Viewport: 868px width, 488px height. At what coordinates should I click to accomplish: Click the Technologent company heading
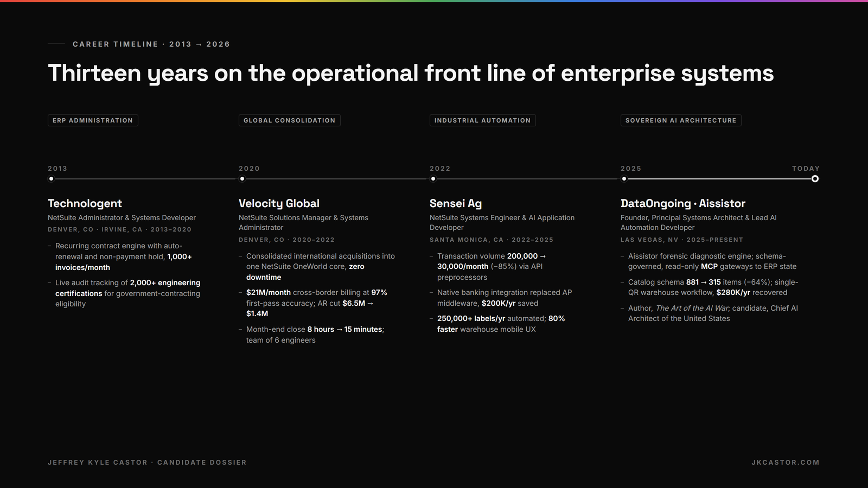(x=85, y=203)
